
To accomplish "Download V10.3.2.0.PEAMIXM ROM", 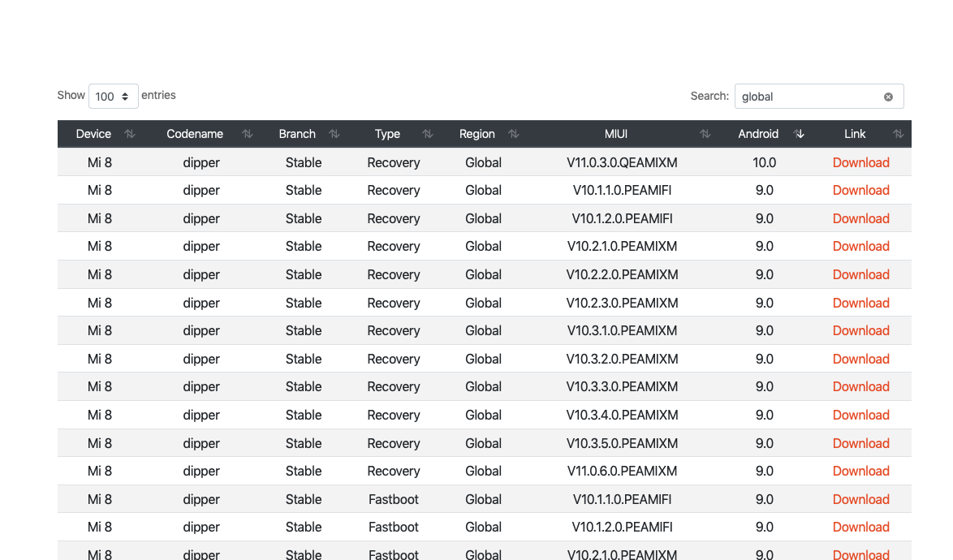I will tap(860, 359).
